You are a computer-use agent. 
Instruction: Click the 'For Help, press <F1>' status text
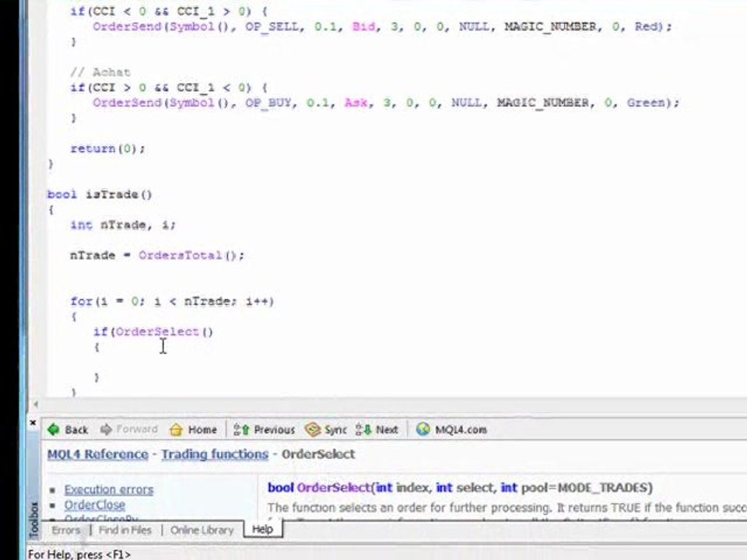tap(79, 554)
